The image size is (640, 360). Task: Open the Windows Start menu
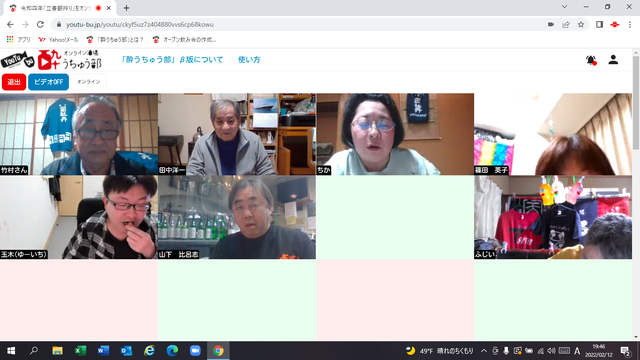point(11,351)
